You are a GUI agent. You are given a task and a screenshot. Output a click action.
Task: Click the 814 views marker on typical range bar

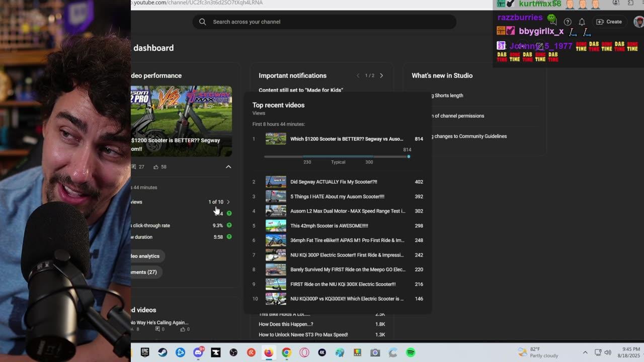click(x=409, y=156)
